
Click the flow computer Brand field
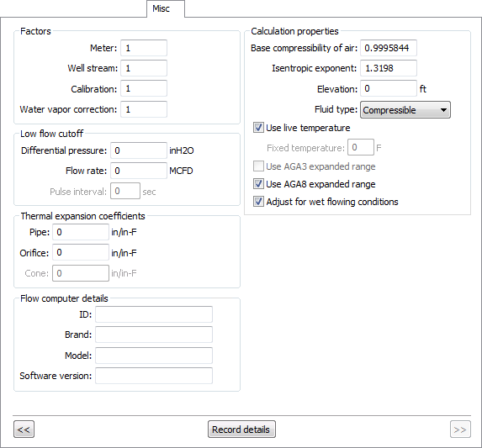coord(154,335)
